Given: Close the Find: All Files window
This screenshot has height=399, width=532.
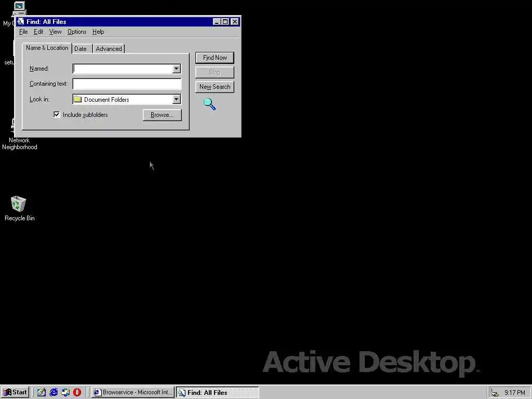Looking at the screenshot, I should click(235, 22).
